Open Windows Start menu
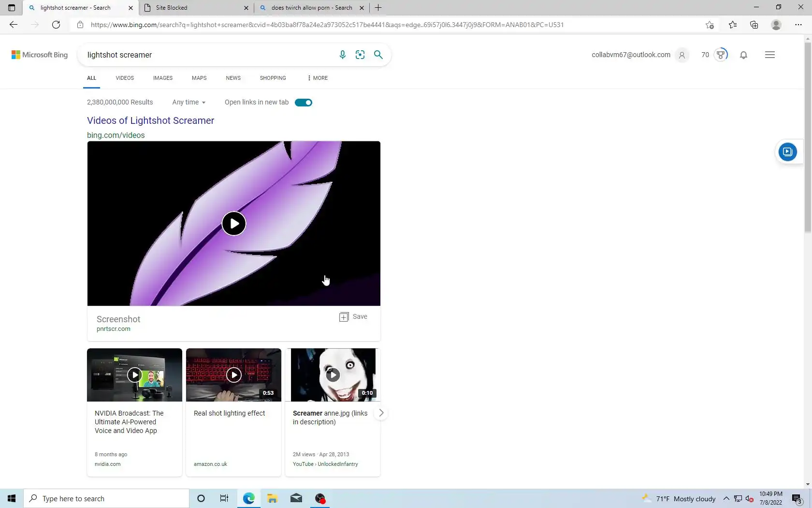This screenshot has height=508, width=812. pos(12,498)
